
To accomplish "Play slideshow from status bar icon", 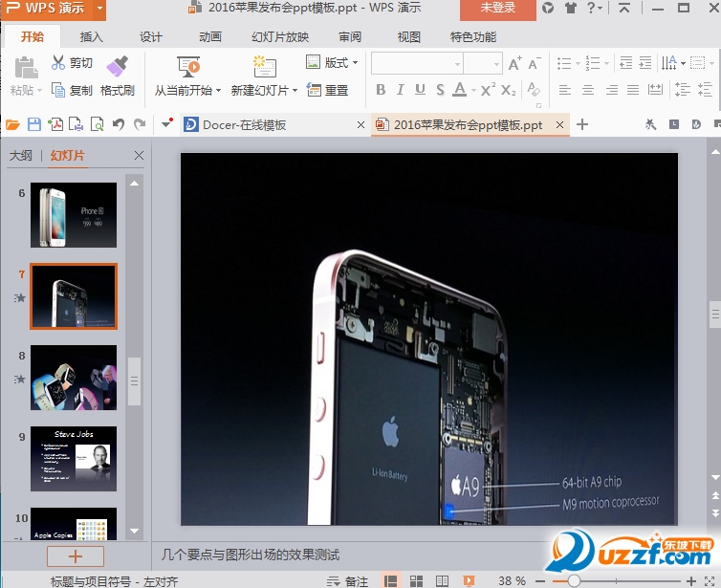I will click(x=469, y=580).
